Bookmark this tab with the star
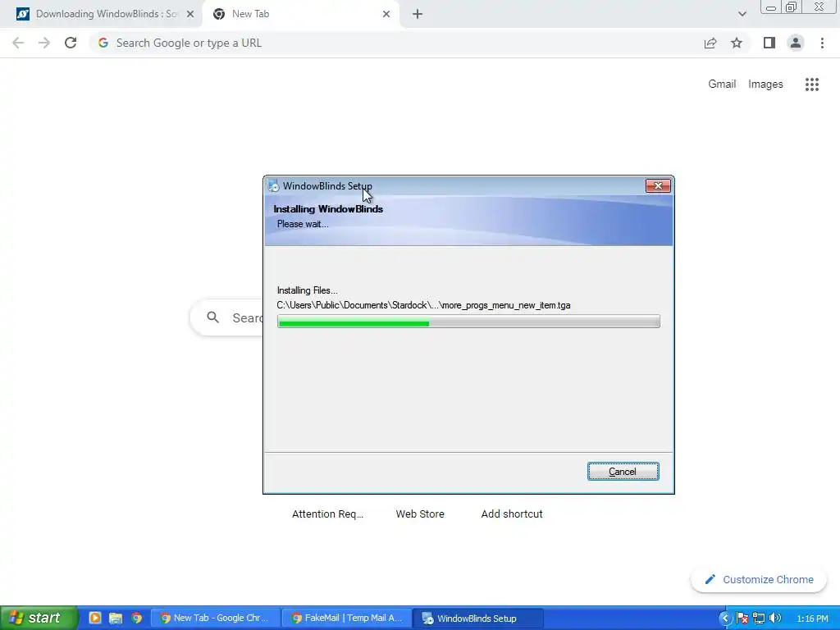 (x=737, y=43)
